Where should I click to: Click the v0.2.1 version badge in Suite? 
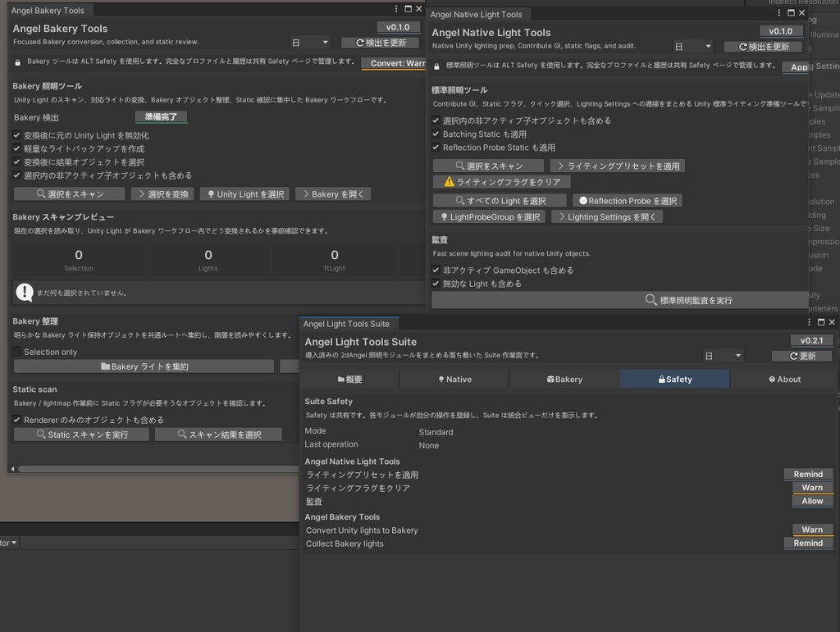811,340
